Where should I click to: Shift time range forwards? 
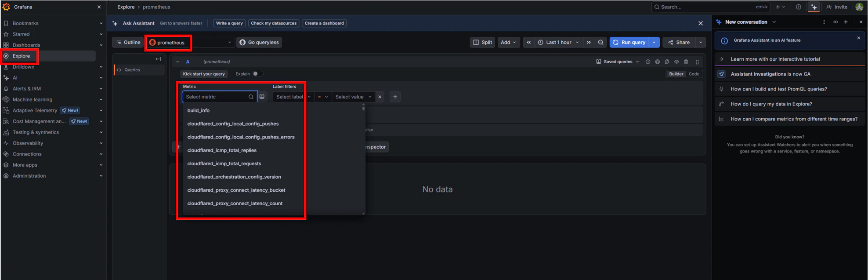pos(589,42)
